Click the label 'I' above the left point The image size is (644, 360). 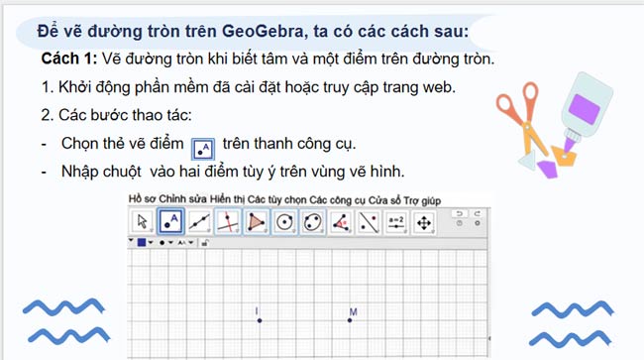pyautogui.click(x=257, y=311)
